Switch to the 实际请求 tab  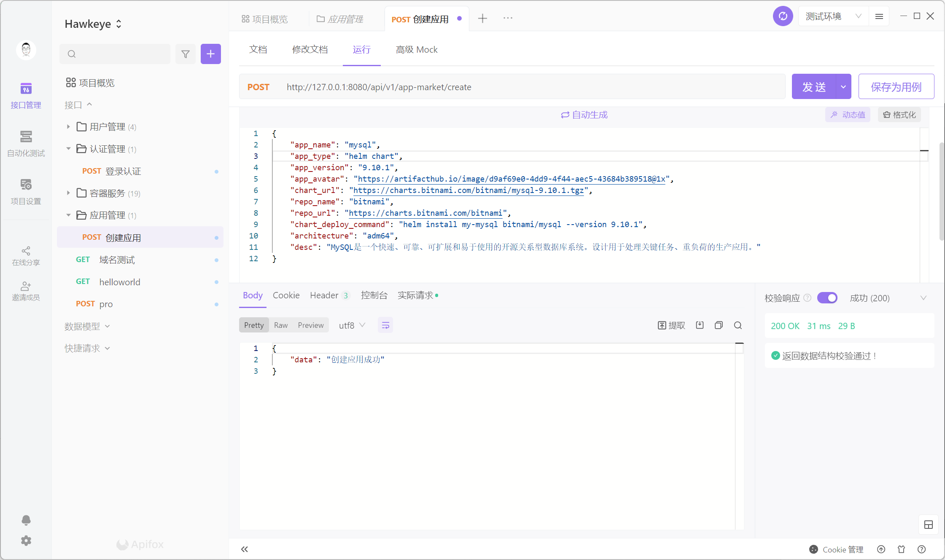[418, 295]
